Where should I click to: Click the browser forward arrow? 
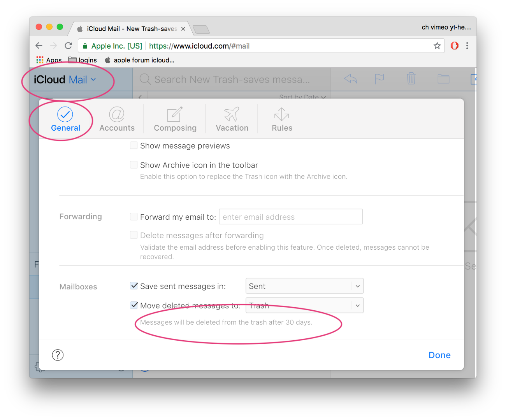point(54,46)
